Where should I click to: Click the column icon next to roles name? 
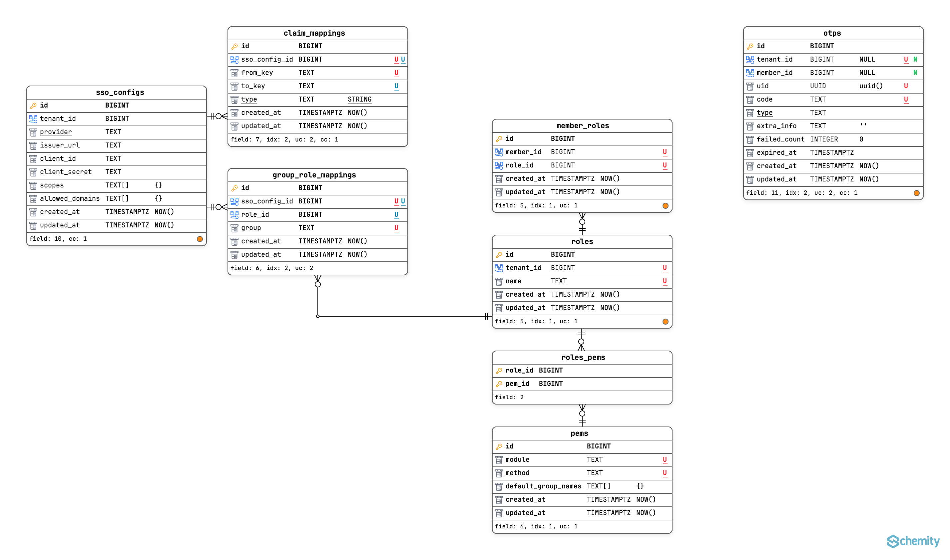pyautogui.click(x=499, y=282)
